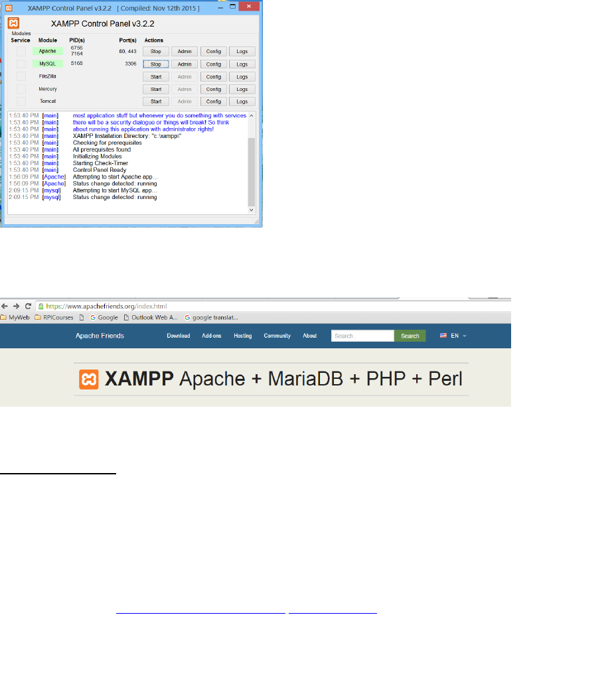Open Mercury Config
The height and width of the screenshot is (690, 616).
pyautogui.click(x=214, y=90)
